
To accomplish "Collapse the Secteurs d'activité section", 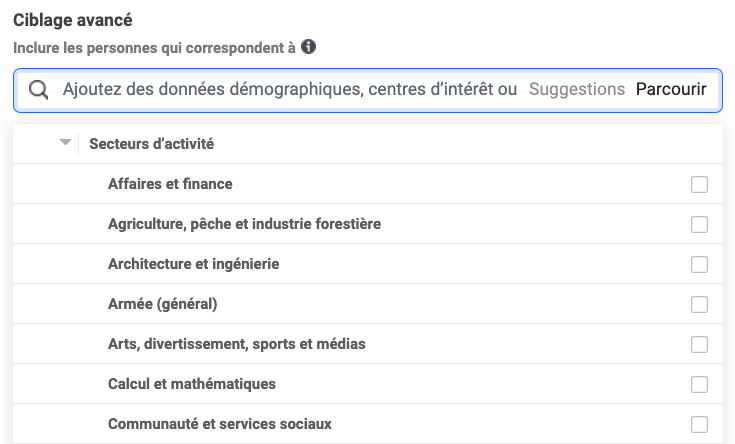I will [66, 143].
